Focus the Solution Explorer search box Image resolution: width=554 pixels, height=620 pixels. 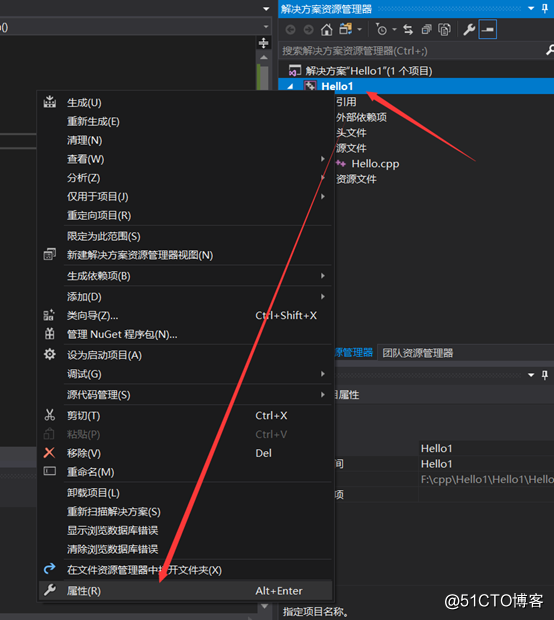click(411, 51)
